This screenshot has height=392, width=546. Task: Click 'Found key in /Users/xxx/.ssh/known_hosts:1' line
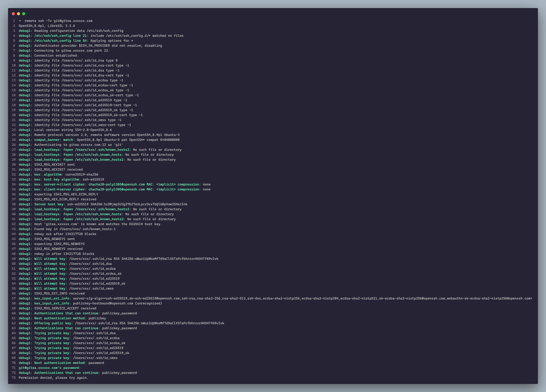[x=67, y=229]
